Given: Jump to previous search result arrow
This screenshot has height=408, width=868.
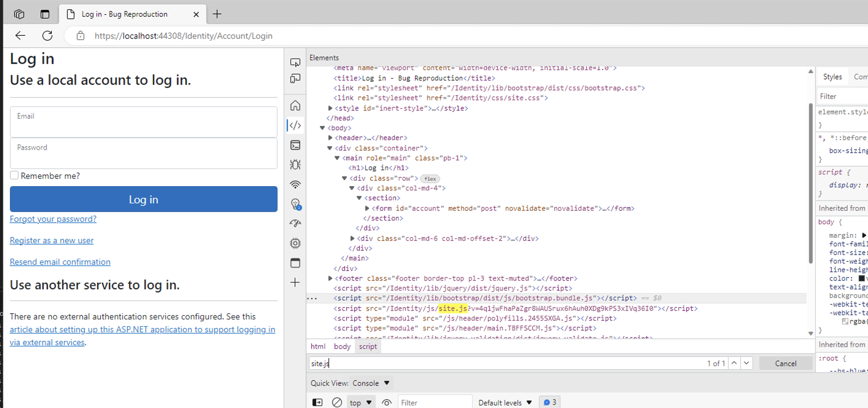Looking at the screenshot, I should (x=734, y=363).
